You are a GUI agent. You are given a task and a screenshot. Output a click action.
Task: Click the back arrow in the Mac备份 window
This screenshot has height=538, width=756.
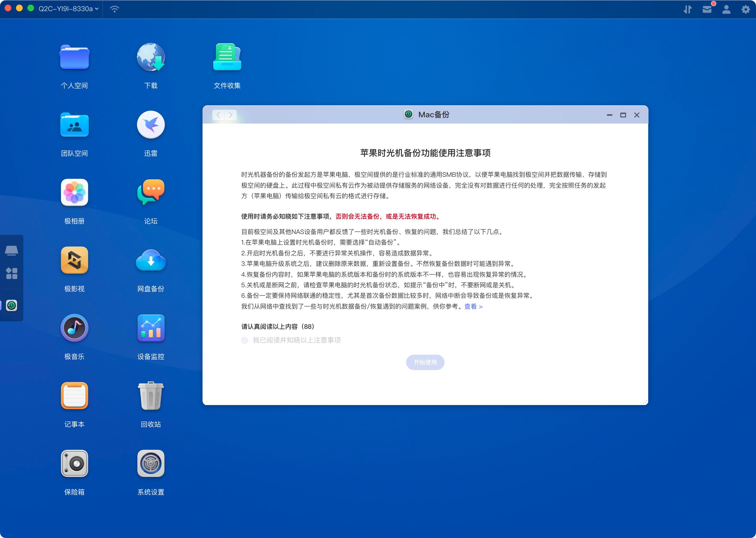click(218, 115)
